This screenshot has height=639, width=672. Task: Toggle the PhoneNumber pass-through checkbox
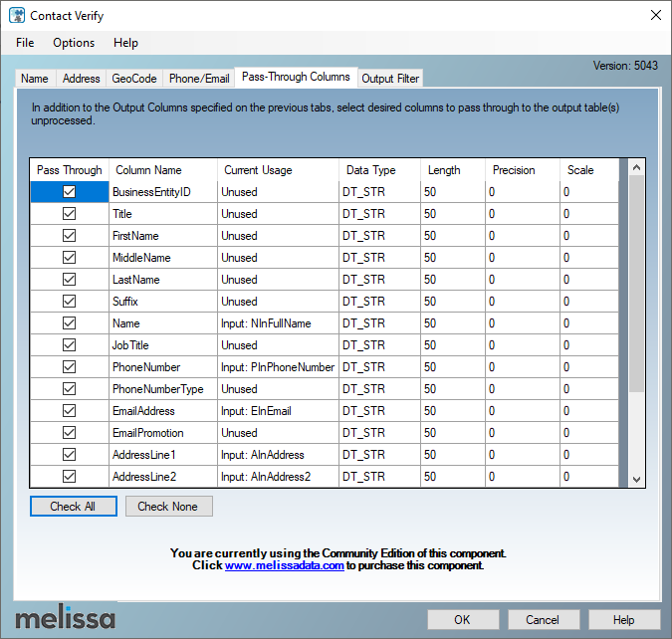(69, 366)
